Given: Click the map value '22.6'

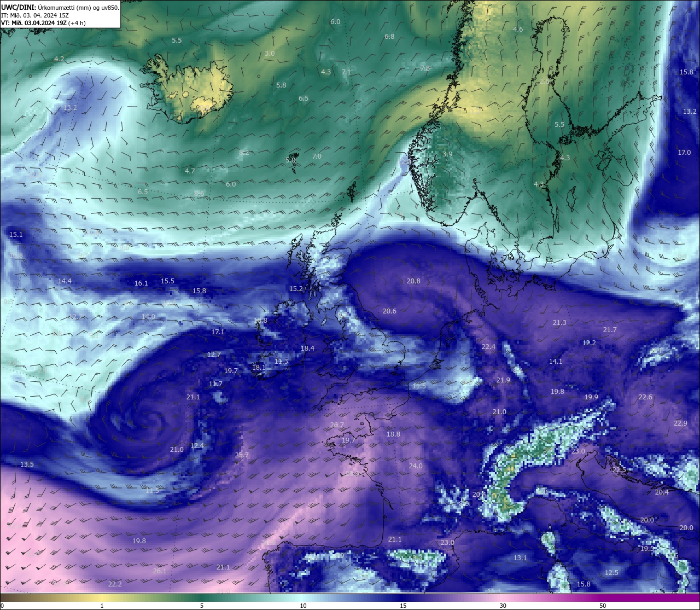Looking at the screenshot, I should tap(645, 397).
